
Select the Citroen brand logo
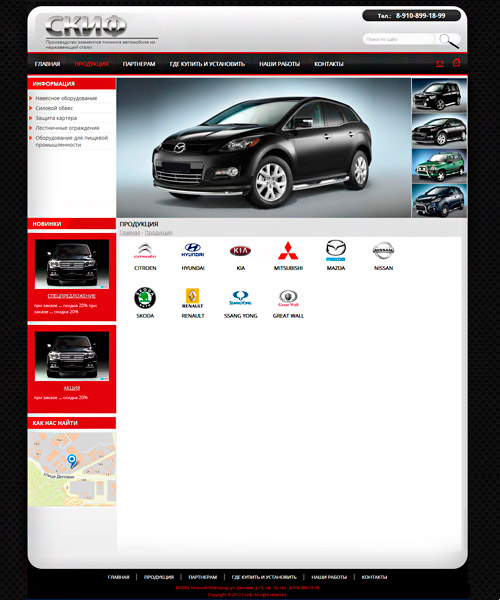point(145,251)
